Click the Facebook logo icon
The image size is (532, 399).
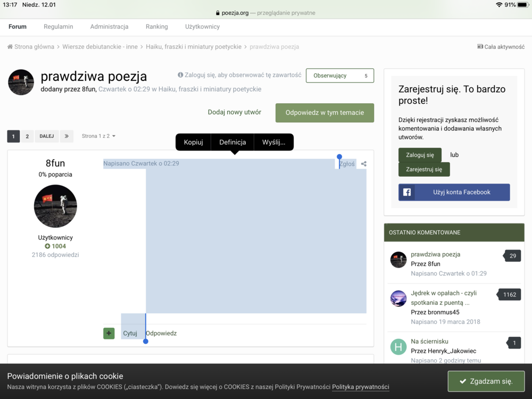[x=407, y=192]
